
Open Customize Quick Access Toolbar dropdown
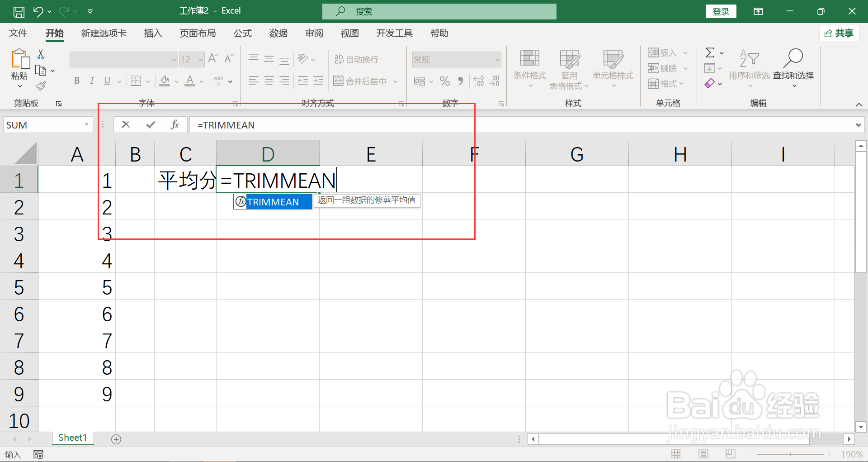point(90,11)
